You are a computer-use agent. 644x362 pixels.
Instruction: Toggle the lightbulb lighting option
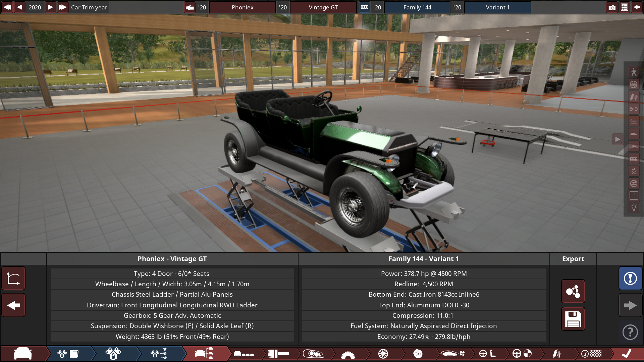click(x=634, y=207)
